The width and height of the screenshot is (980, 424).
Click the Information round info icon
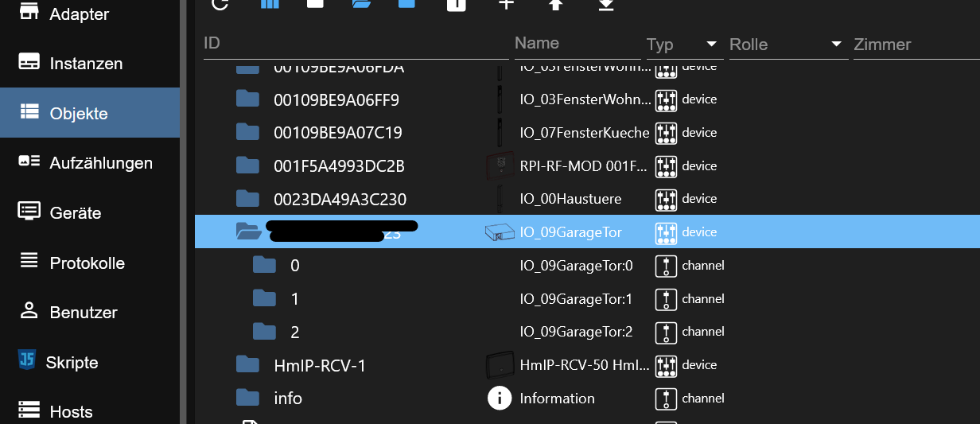500,398
